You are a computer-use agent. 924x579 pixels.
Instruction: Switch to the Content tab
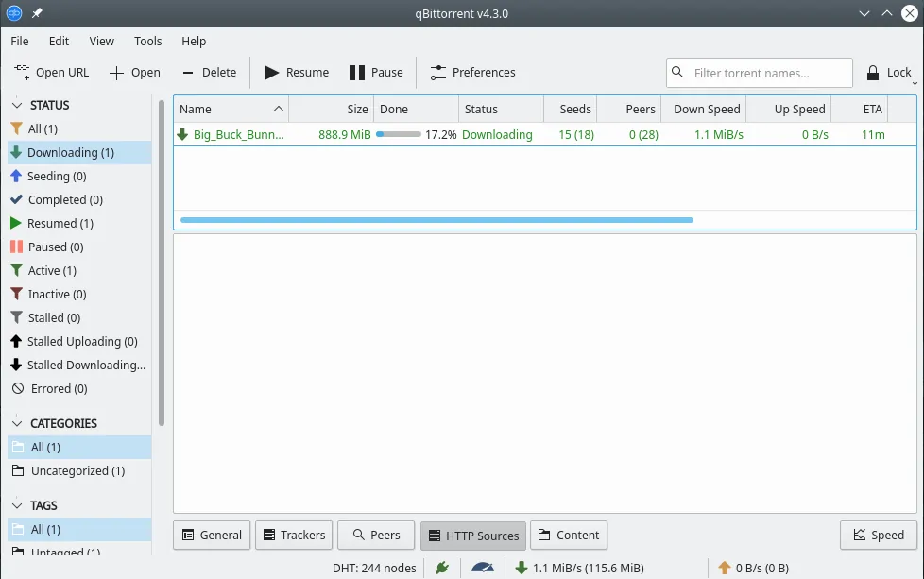(x=569, y=535)
